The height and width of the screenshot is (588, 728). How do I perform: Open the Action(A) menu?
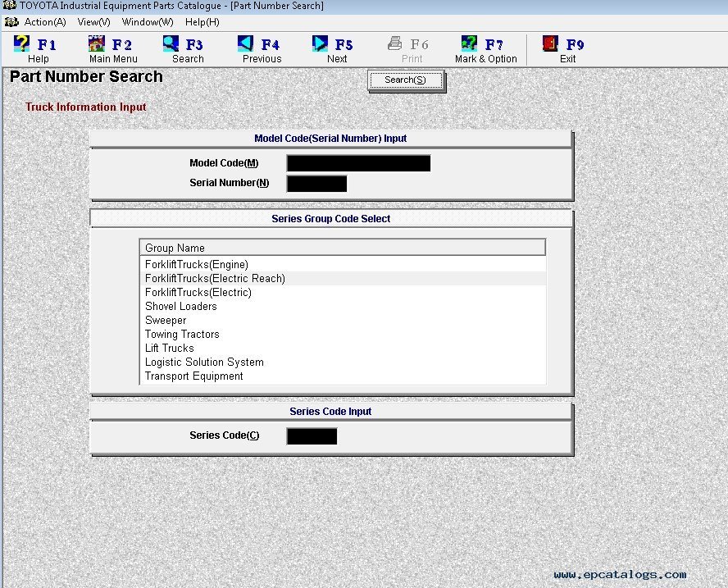tap(45, 22)
